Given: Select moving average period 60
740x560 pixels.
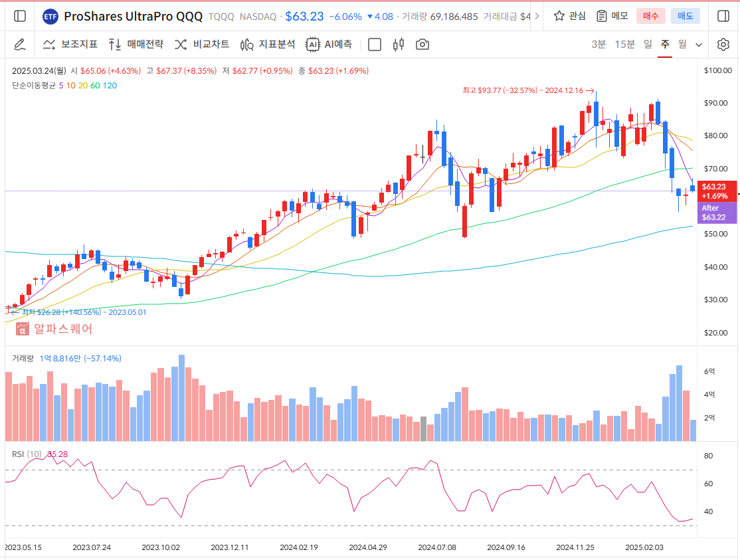Looking at the screenshot, I should tap(96, 86).
